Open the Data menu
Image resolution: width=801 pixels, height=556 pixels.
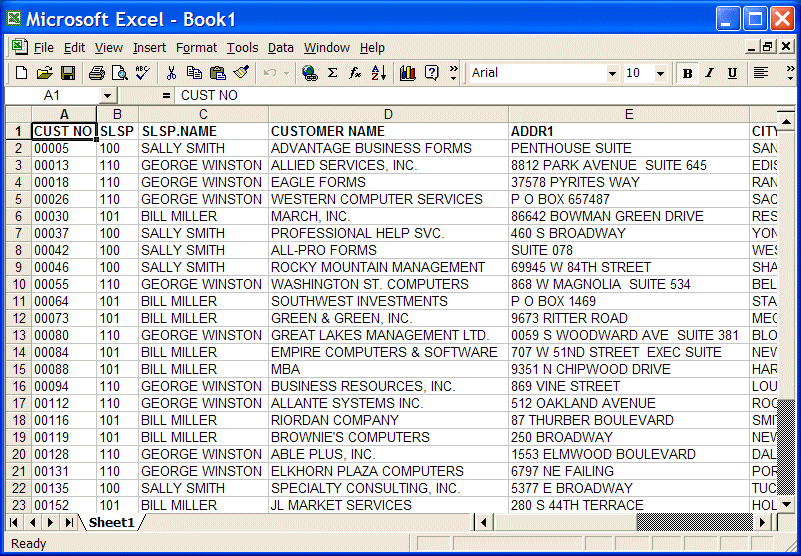[281, 47]
